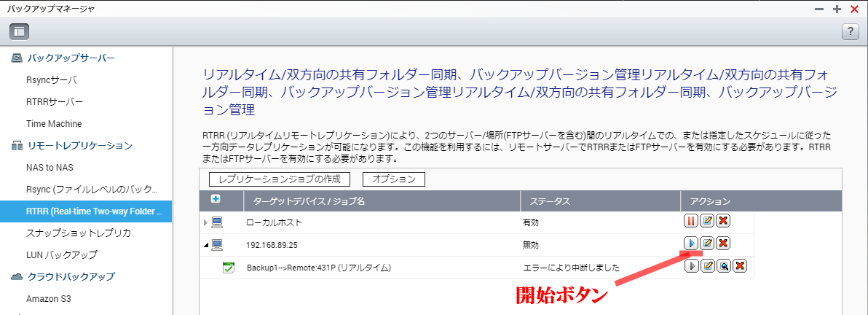The height and width of the screenshot is (315, 868).
Task: Click the リモートレプリケーション section icon
Action: pyautogui.click(x=17, y=146)
